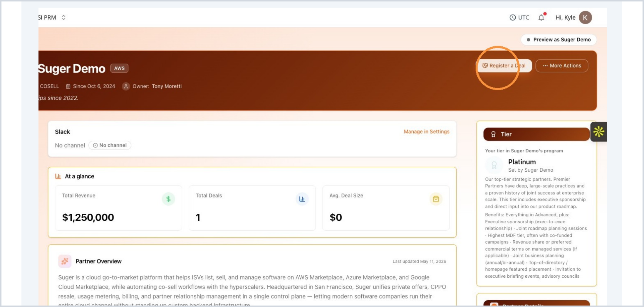Click the Register a Deal button
The image size is (644, 307).
click(504, 66)
